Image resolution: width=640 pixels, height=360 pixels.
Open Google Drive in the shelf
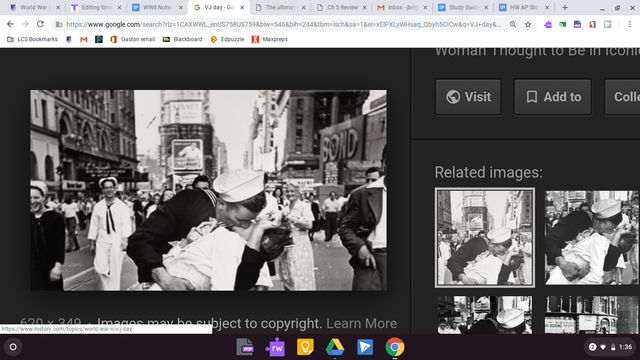[x=335, y=347]
